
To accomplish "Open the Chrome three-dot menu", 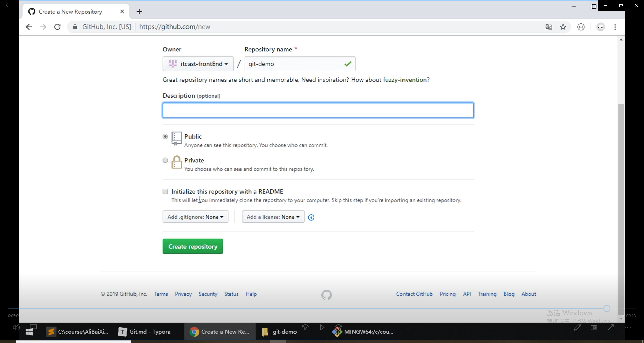I will pos(615,27).
